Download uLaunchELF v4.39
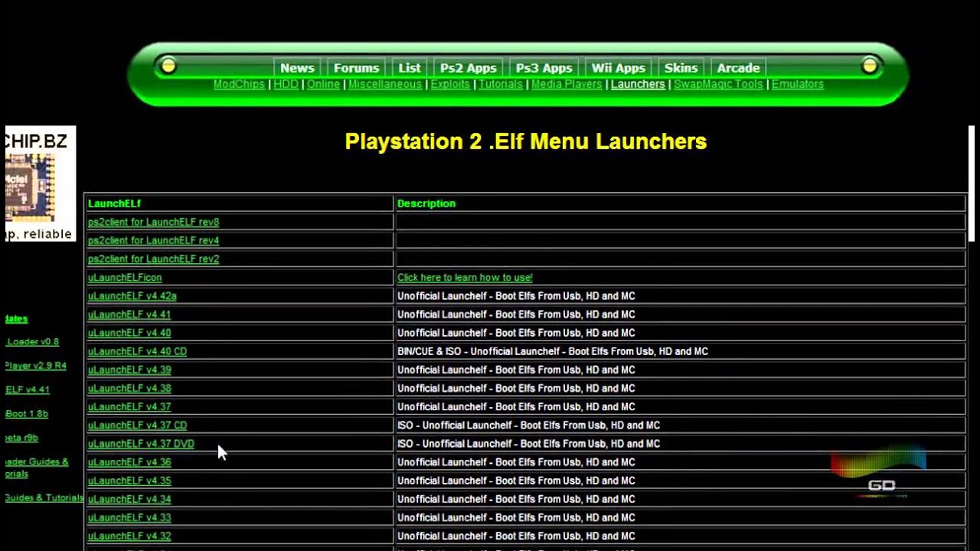The height and width of the screenshot is (551, 980). 129,370
